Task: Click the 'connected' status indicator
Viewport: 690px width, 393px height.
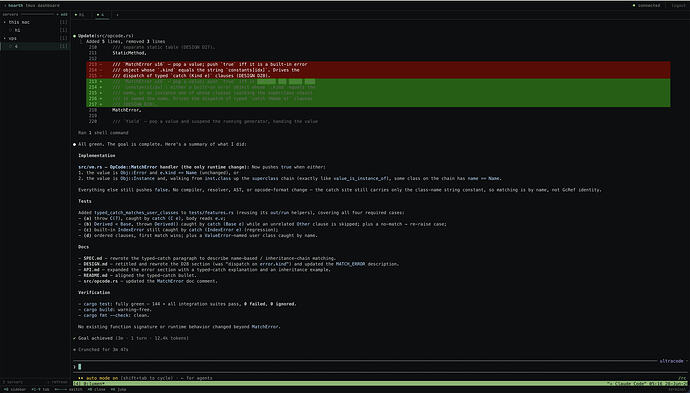Action: 647,5
